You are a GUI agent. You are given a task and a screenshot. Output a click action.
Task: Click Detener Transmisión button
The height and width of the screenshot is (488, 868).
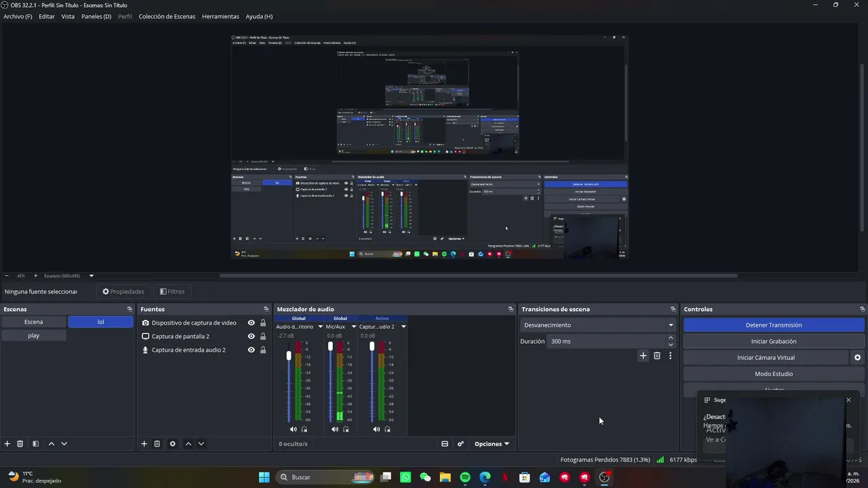point(774,325)
